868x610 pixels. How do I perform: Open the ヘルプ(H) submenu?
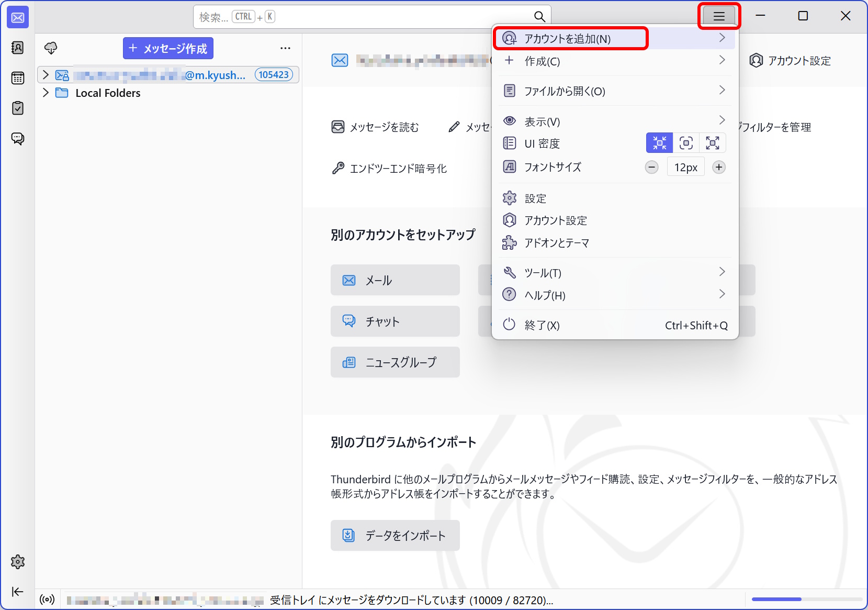[615, 295]
